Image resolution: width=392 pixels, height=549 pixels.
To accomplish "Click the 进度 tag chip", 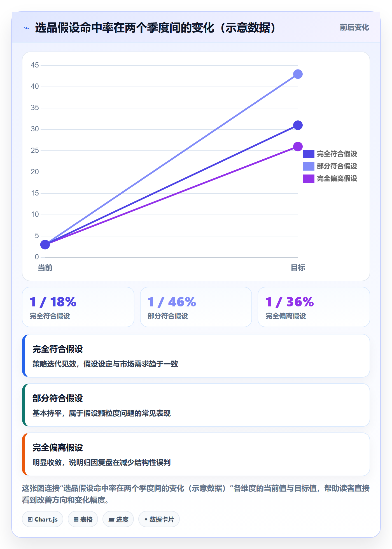I will coord(118,519).
